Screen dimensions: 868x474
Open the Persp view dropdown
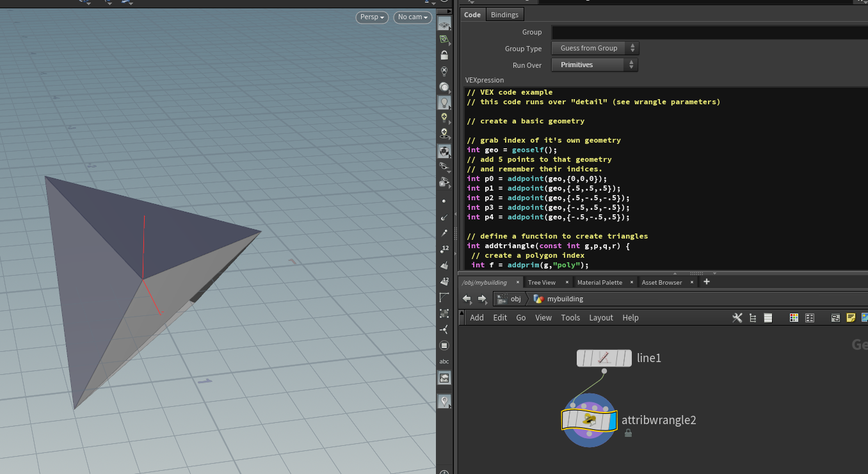[371, 17]
